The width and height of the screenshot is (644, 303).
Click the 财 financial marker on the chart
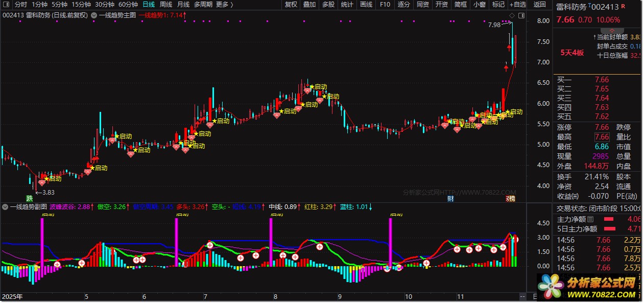pos(450,198)
